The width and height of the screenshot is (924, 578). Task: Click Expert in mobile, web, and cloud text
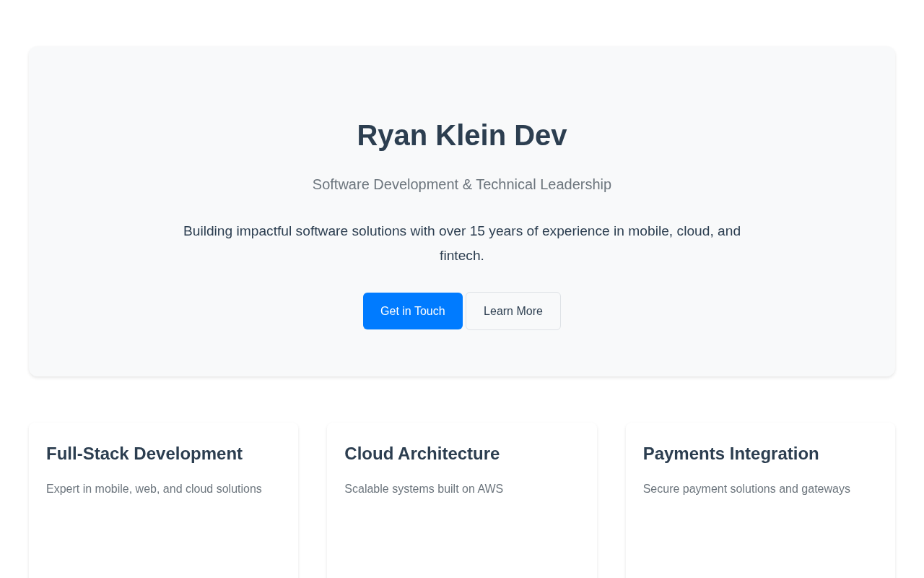coord(154,489)
